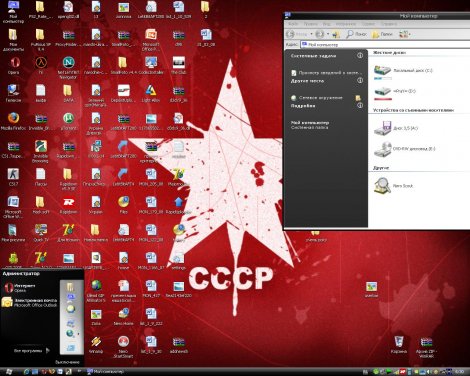Toggle the Папки folders toolbar button

click(x=382, y=34)
